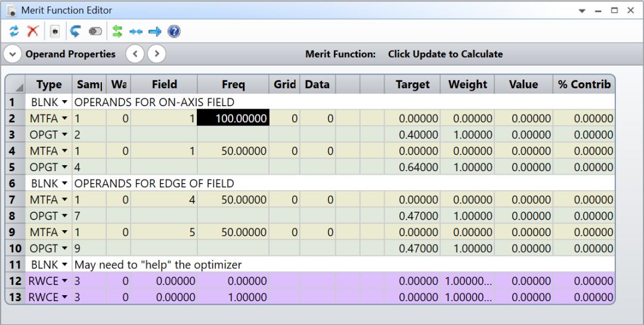Click the red X delete icon
The height and width of the screenshot is (325, 644).
(33, 32)
